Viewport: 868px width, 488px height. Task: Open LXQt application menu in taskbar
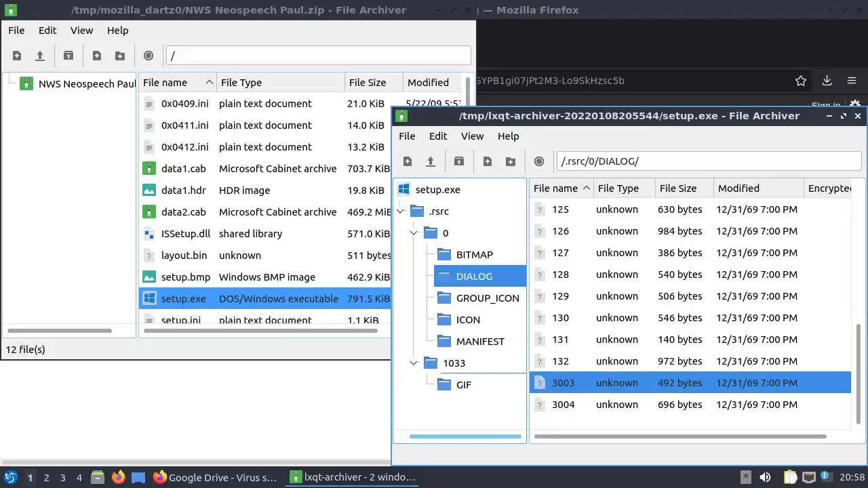coord(10,477)
